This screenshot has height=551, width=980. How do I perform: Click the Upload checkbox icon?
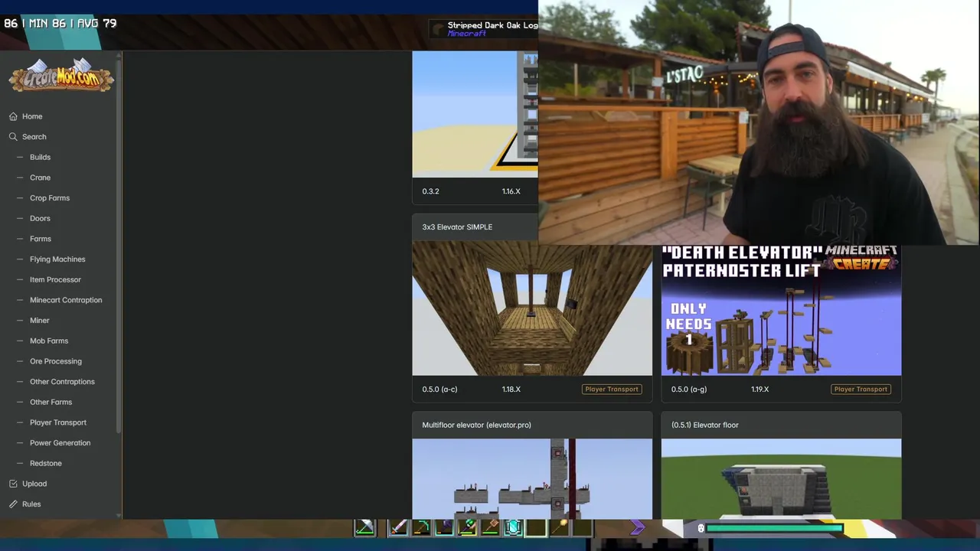tap(13, 484)
